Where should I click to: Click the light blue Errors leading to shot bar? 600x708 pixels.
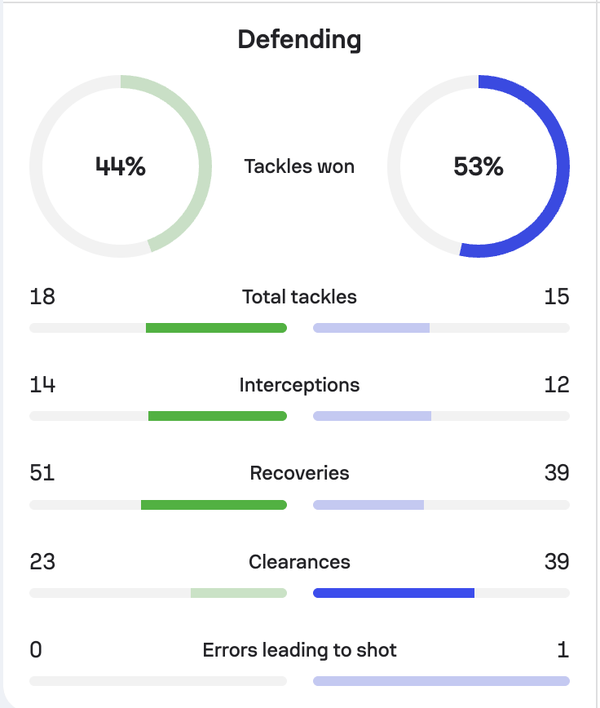pyautogui.click(x=441, y=681)
